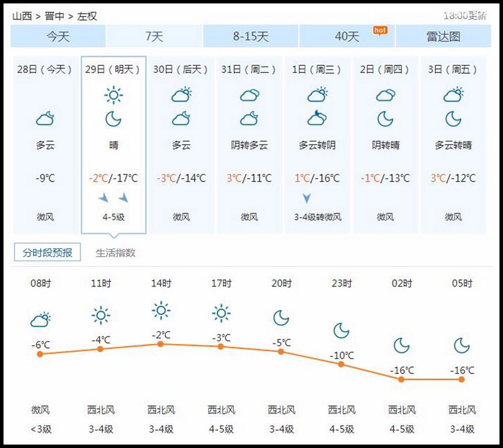Click the hot badge on the 40天 tab
503x448 pixels.
coord(380,30)
